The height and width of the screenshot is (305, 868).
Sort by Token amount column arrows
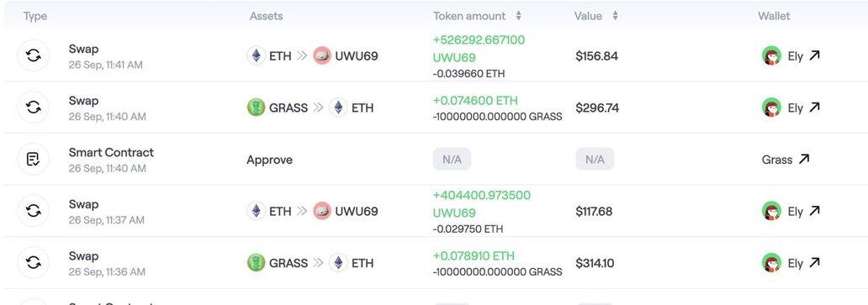click(518, 16)
